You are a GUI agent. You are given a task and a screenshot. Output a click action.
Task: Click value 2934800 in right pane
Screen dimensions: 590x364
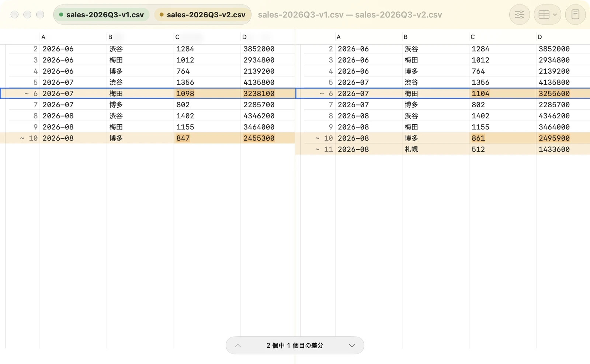pyautogui.click(x=554, y=60)
